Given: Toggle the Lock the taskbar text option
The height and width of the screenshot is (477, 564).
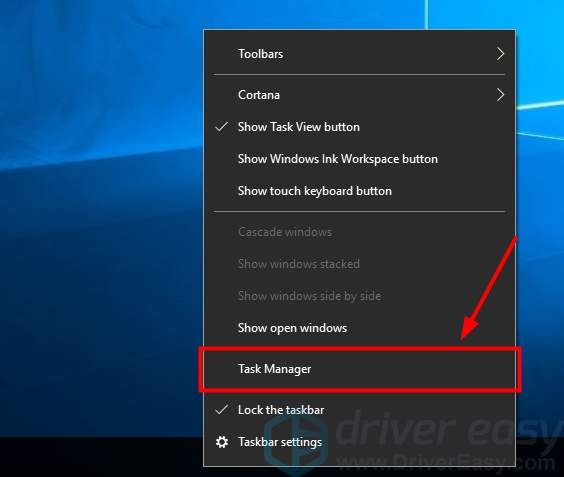Looking at the screenshot, I should click(x=281, y=410).
